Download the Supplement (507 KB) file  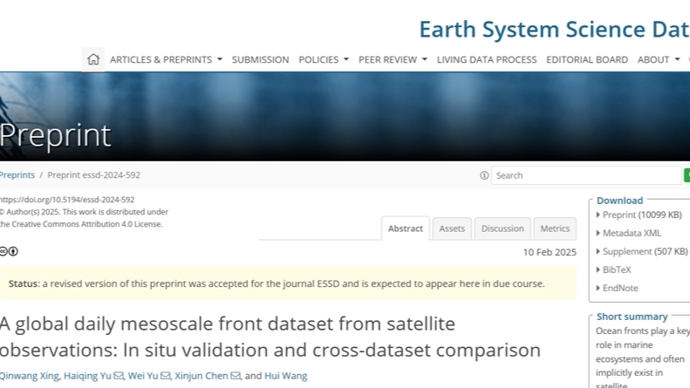pos(642,251)
